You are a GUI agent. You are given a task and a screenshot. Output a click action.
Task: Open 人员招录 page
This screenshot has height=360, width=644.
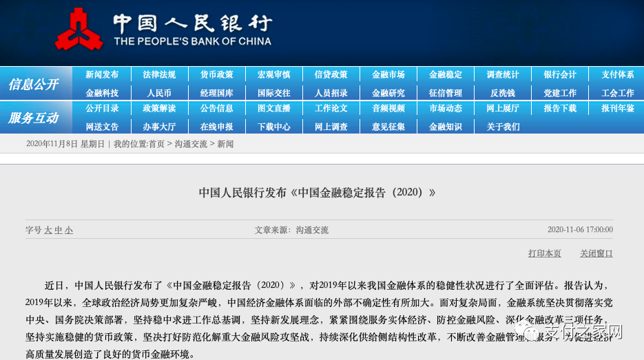coord(331,93)
